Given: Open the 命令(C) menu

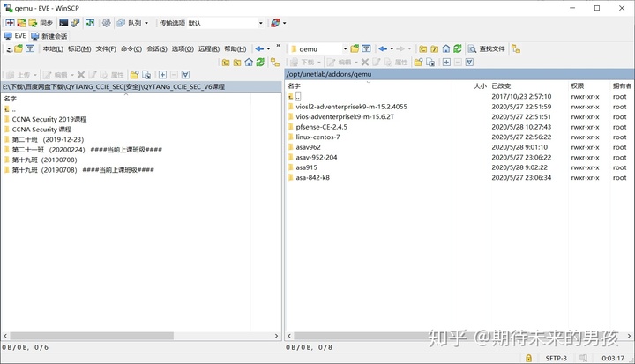Looking at the screenshot, I should 131,49.
